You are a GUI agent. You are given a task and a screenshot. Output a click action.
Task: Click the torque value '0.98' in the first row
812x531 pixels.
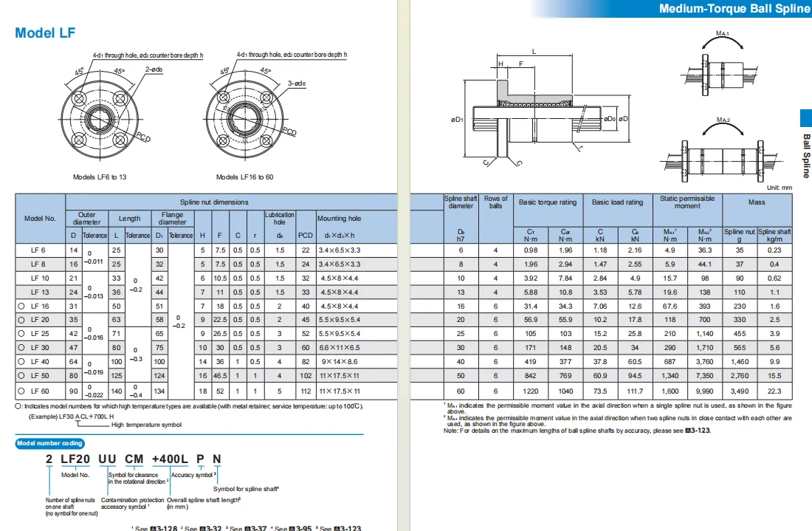531,250
